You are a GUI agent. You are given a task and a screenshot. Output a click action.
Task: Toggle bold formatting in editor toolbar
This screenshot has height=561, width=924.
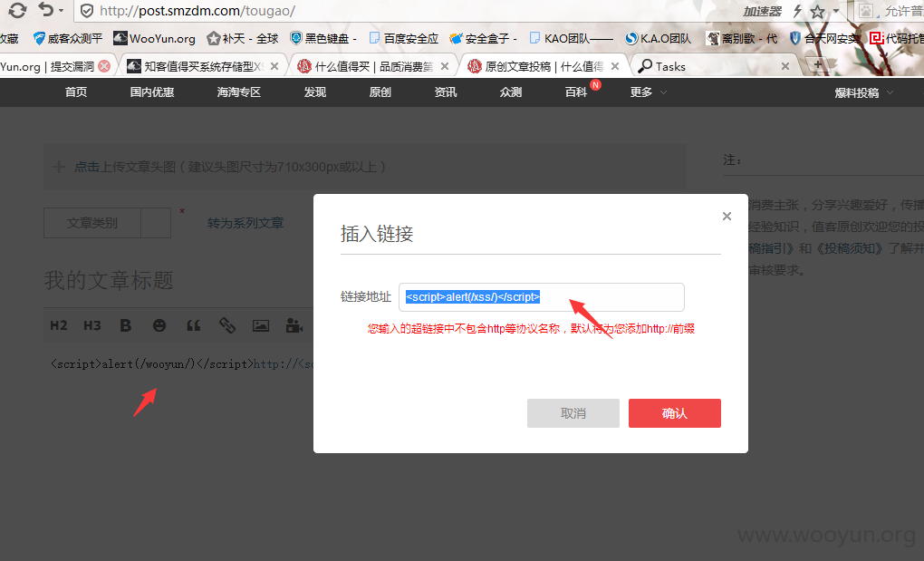[126, 325]
